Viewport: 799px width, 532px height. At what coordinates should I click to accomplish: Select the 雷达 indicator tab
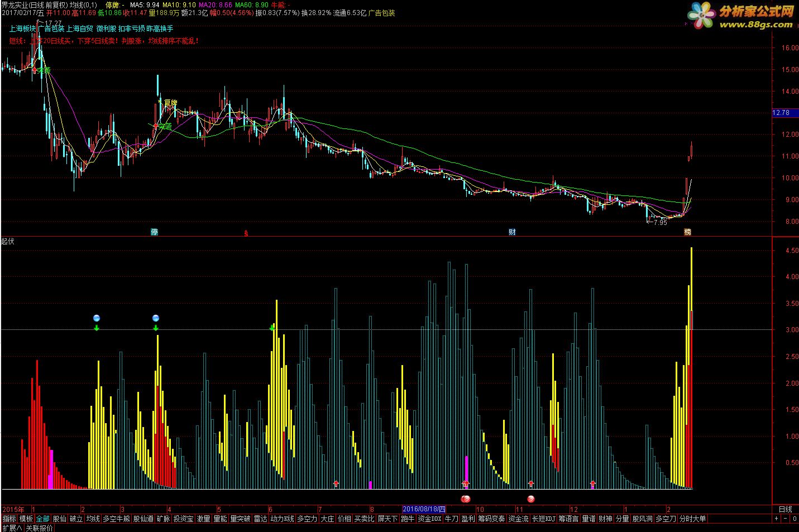click(260, 519)
